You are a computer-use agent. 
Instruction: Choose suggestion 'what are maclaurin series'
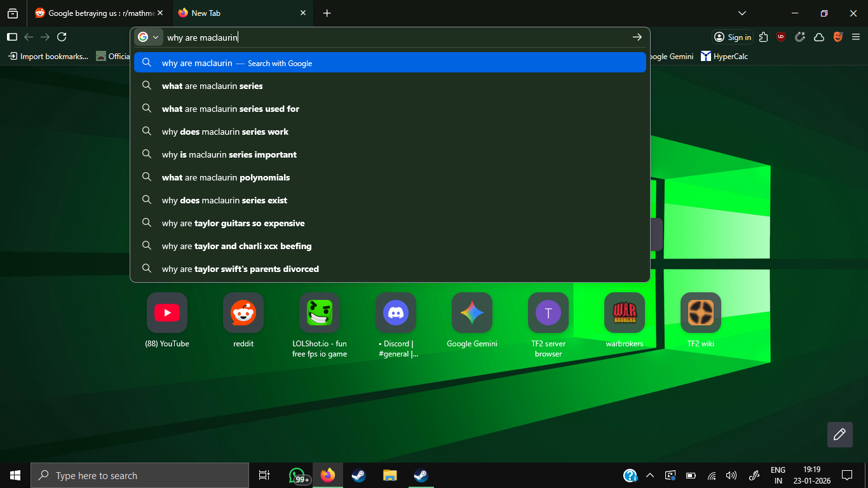tap(390, 86)
